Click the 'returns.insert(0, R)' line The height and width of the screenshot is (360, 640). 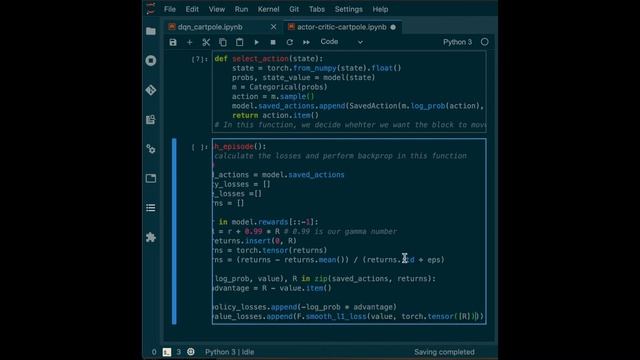tap(255, 241)
